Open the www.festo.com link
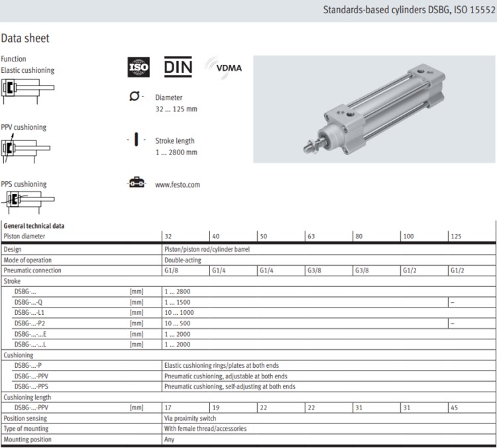The width and height of the screenshot is (497, 448). pyautogui.click(x=177, y=185)
